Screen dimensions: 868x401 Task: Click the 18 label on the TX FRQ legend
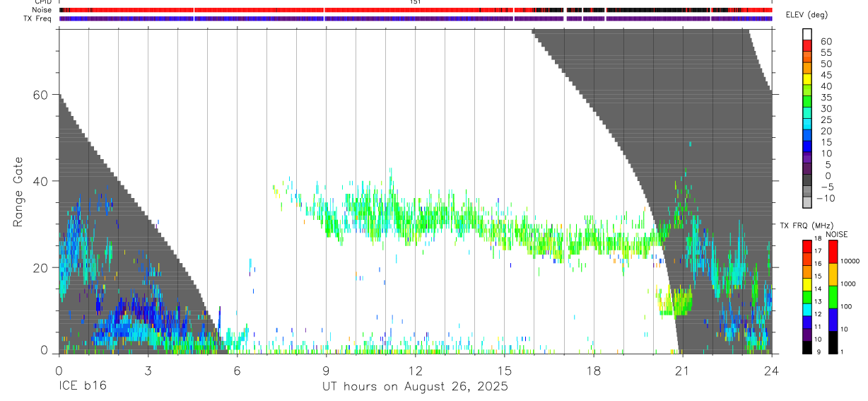coord(818,238)
